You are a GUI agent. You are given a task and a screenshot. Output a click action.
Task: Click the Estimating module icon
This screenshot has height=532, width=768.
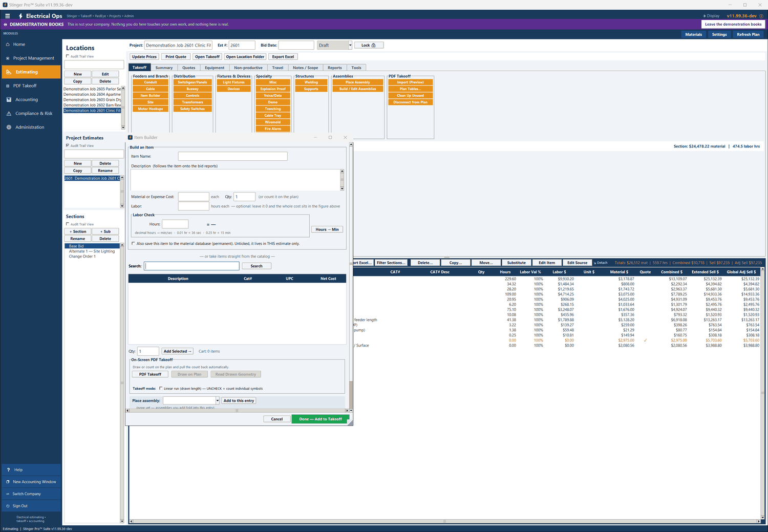[x=9, y=72]
